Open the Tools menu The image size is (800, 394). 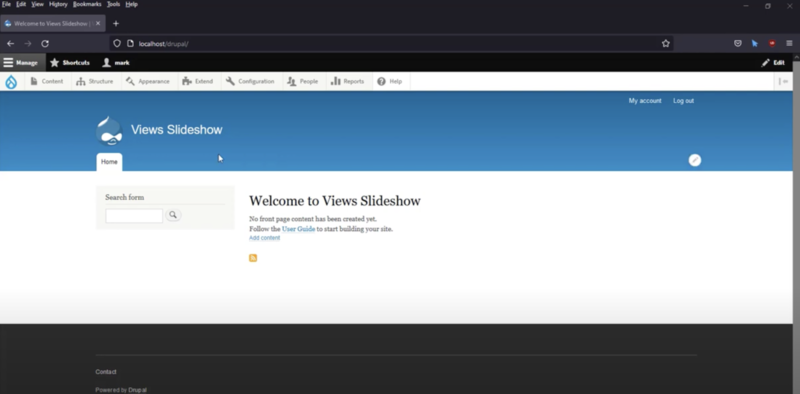(x=113, y=4)
